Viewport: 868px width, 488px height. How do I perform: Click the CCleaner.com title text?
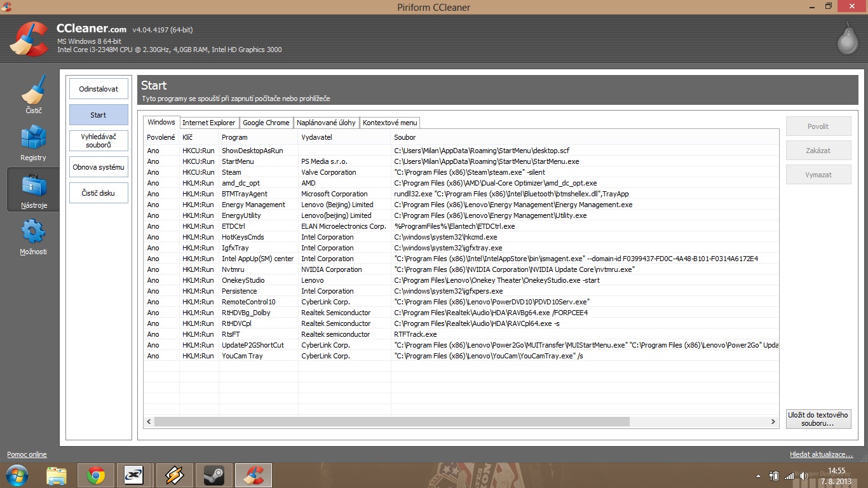[x=92, y=29]
